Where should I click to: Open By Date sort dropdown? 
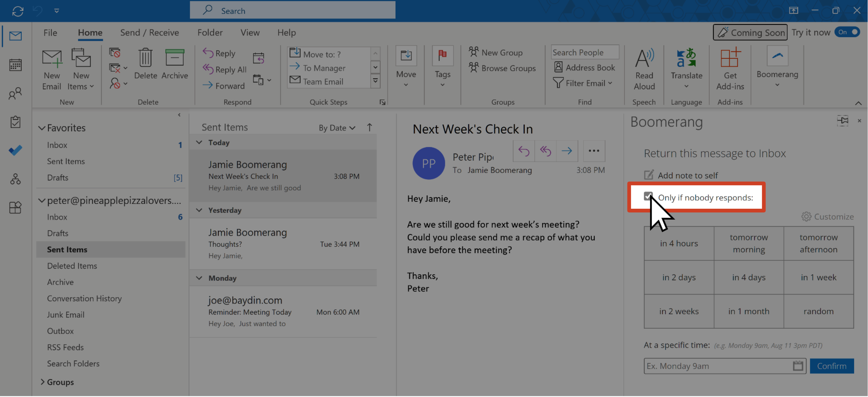tap(337, 128)
